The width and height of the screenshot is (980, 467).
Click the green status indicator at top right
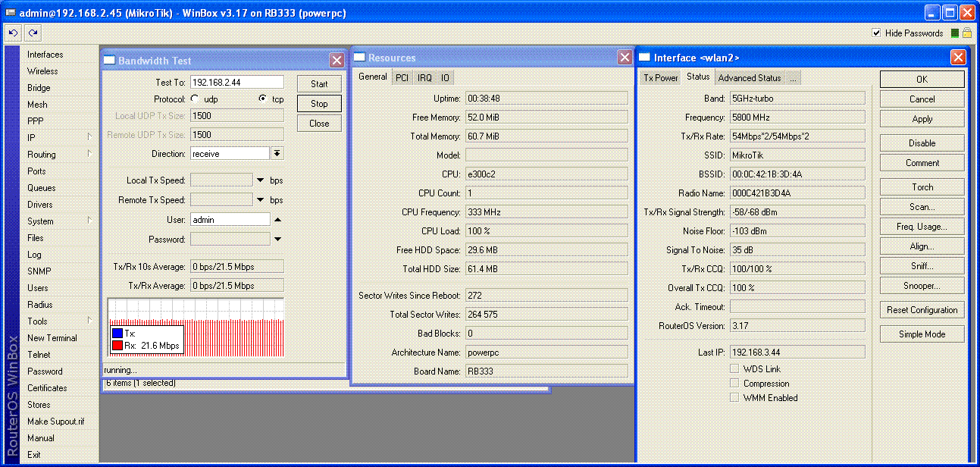point(955,33)
